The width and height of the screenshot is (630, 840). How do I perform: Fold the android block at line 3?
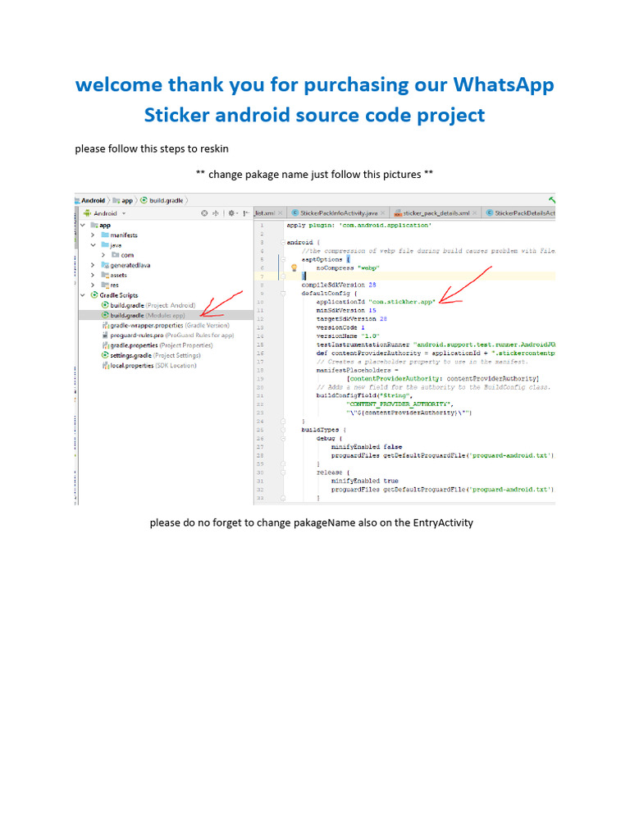pos(283,243)
